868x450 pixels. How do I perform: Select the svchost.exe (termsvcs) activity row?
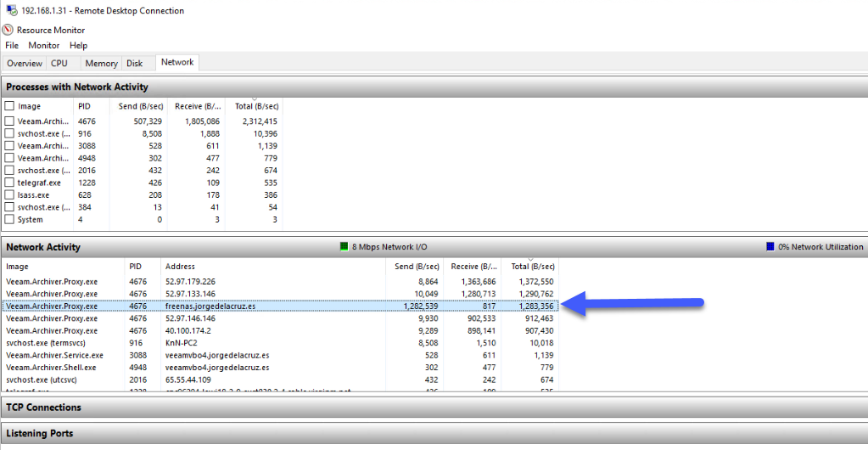tap(281, 343)
